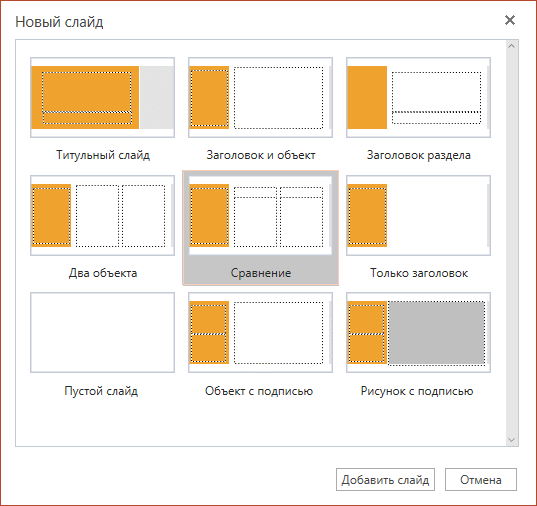This screenshot has width=537, height=506.
Task: Click the vertical scrollbar track
Action: click(x=512, y=243)
